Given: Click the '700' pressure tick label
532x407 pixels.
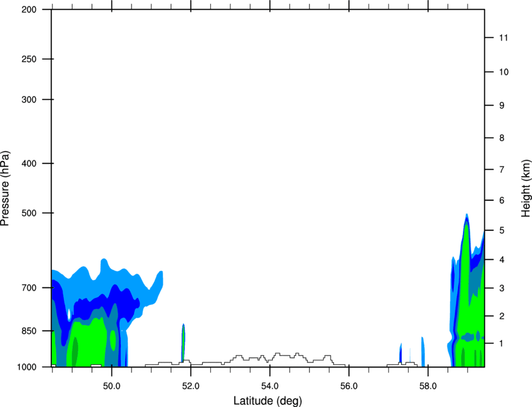Looking at the screenshot, I should pyautogui.click(x=29, y=287).
